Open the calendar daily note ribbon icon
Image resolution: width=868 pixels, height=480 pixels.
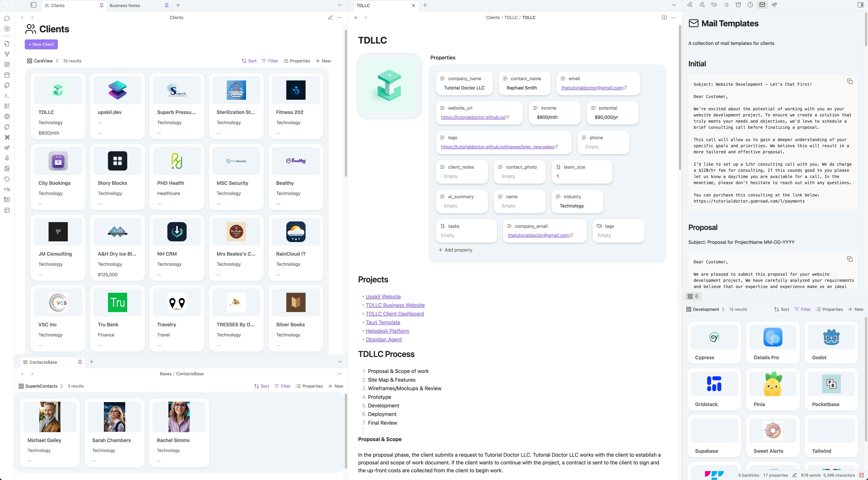pos(7,75)
